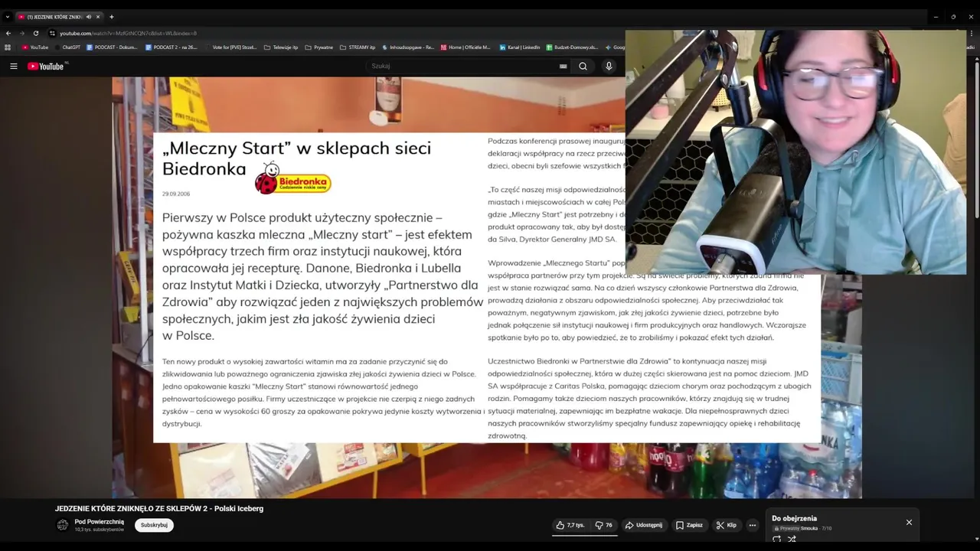This screenshot has height=551, width=980.
Task: Mute the tab via speaker icon
Action: tap(89, 17)
